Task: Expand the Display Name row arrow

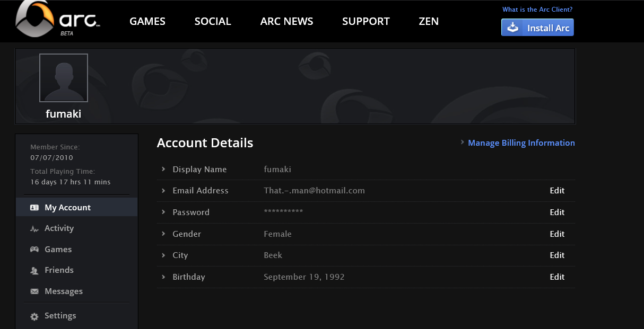Action: pos(163,170)
